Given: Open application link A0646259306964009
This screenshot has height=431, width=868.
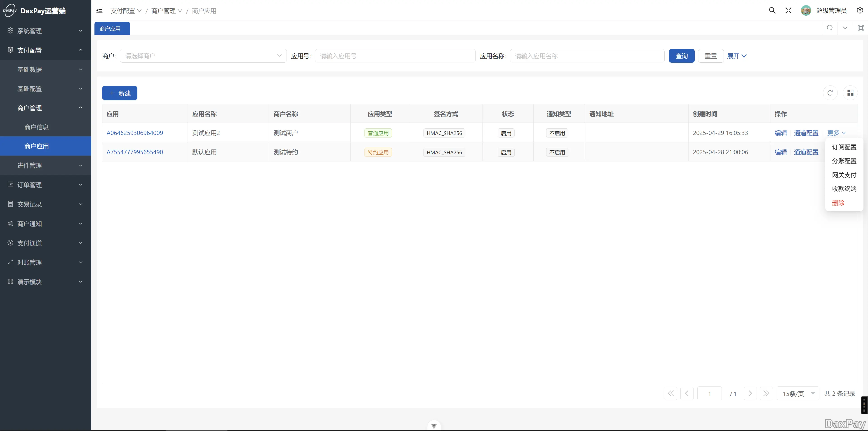Looking at the screenshot, I should pos(134,133).
